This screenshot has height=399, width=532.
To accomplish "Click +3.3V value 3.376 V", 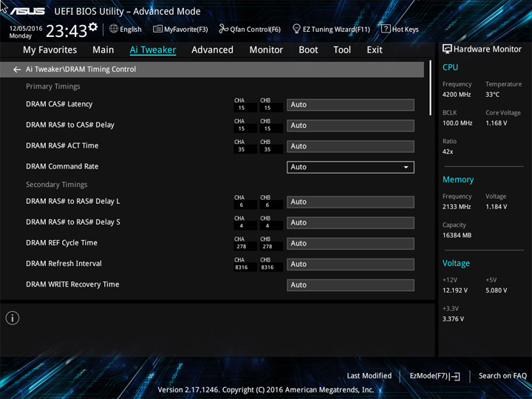I will pyautogui.click(x=453, y=319).
